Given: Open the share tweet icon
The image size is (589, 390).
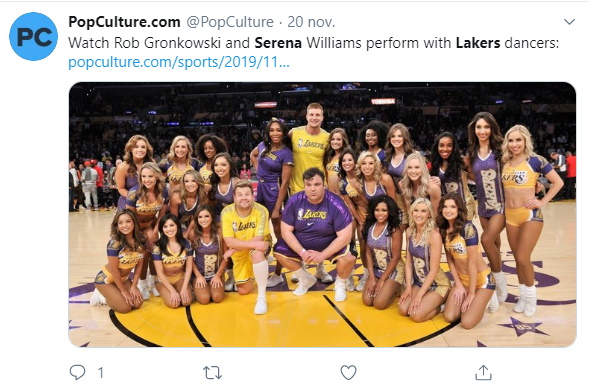Looking at the screenshot, I should click(x=483, y=372).
